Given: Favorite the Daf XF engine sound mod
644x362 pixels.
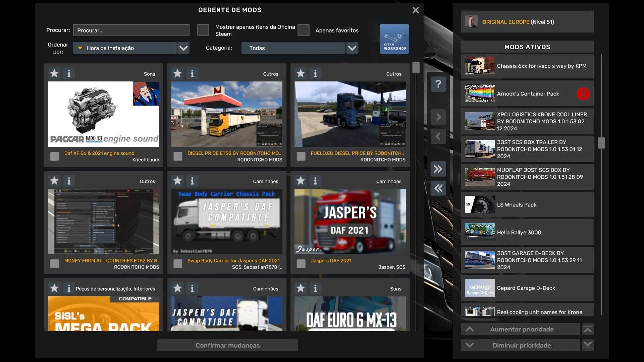Looking at the screenshot, I should (54, 73).
